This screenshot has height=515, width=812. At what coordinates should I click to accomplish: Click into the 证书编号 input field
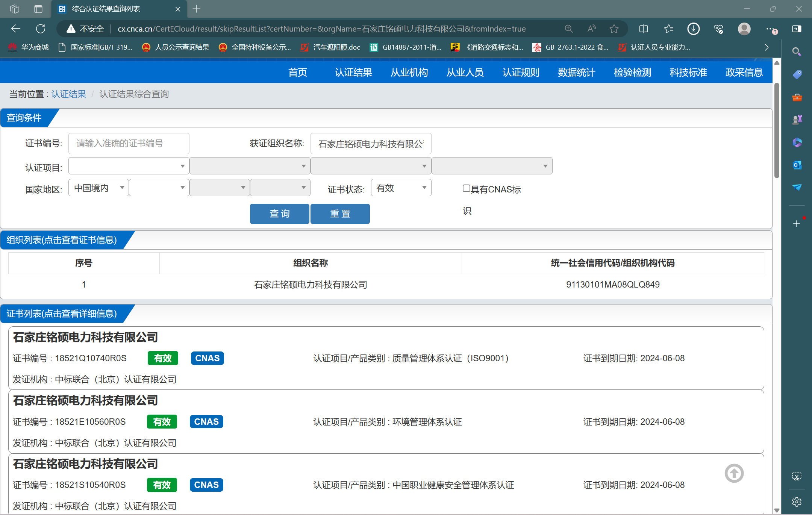129,143
